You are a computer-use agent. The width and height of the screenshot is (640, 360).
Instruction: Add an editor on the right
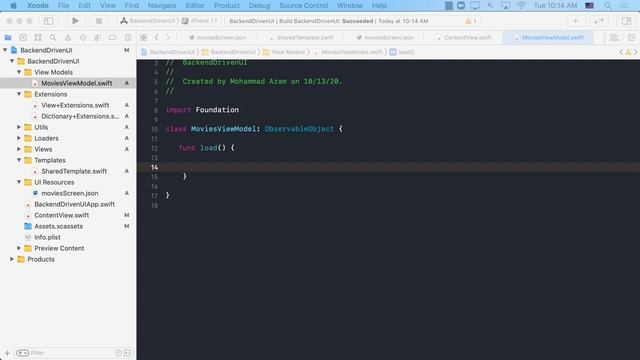coord(631,38)
